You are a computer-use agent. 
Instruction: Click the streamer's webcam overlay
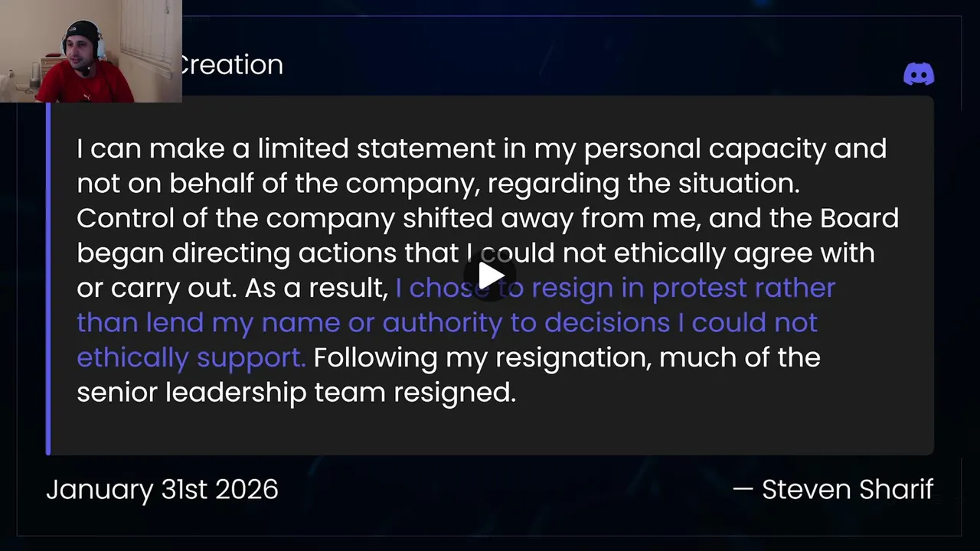90,51
